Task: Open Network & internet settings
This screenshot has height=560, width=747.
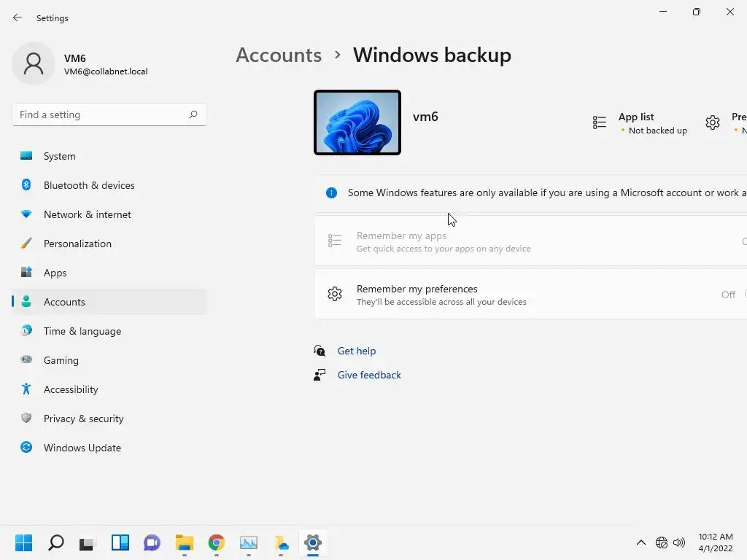Action: click(x=109, y=214)
